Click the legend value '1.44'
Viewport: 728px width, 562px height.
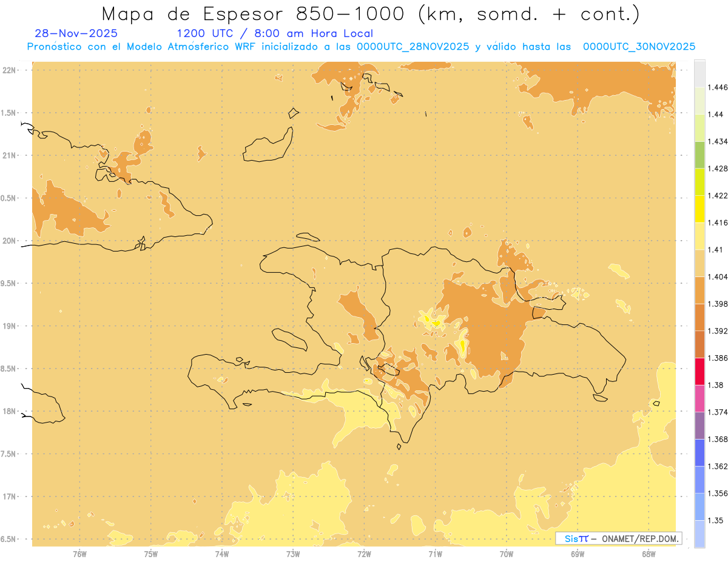pos(715,115)
